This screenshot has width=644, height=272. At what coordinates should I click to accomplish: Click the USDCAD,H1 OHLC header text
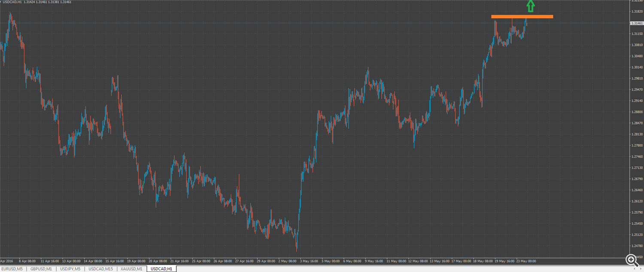click(37, 2)
